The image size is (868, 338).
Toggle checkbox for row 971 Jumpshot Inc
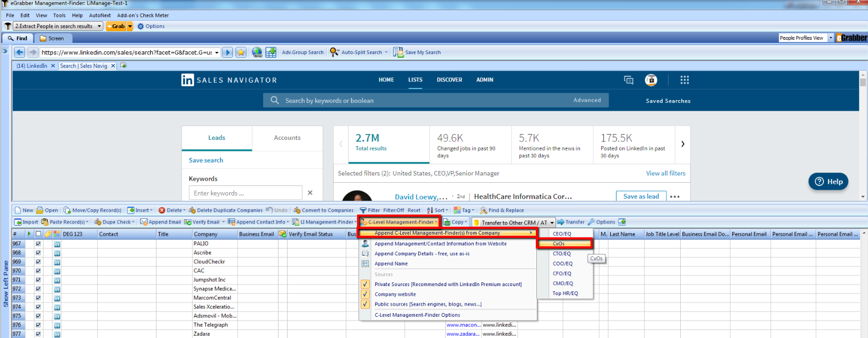point(38,280)
